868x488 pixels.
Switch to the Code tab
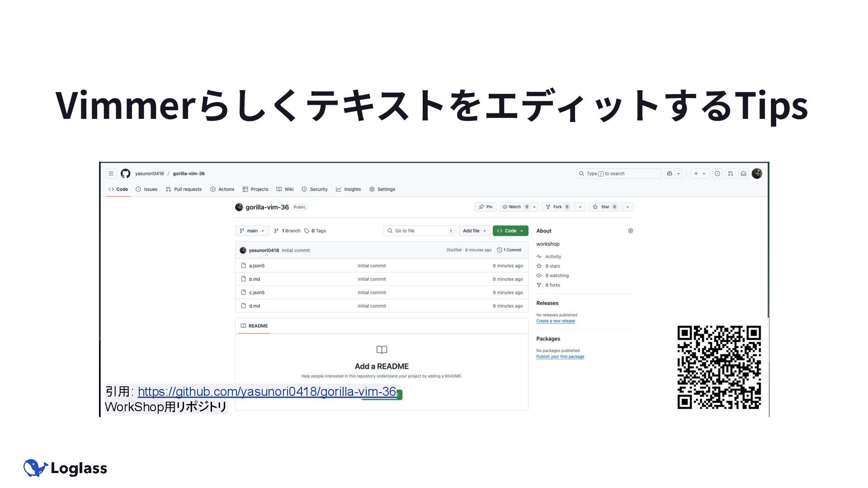(x=118, y=189)
